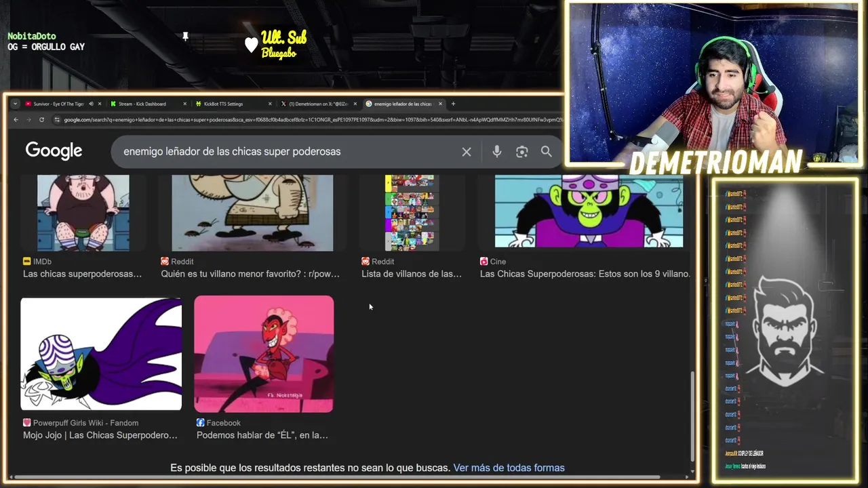868x488 pixels.
Task: Open Estos son los 9 villanos link
Action: (x=585, y=274)
